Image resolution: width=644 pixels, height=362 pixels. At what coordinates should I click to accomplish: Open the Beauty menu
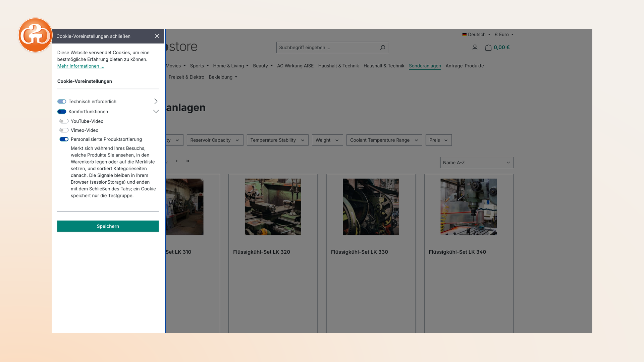click(263, 66)
